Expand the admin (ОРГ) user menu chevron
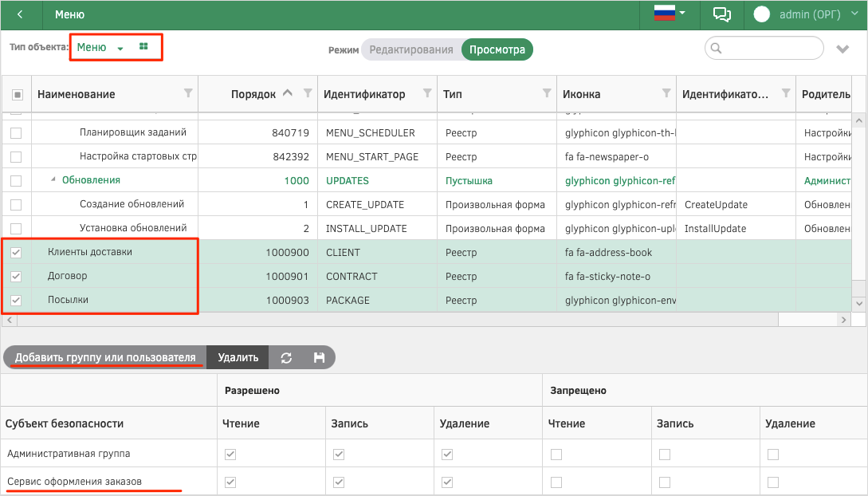The image size is (868, 496). (854, 14)
